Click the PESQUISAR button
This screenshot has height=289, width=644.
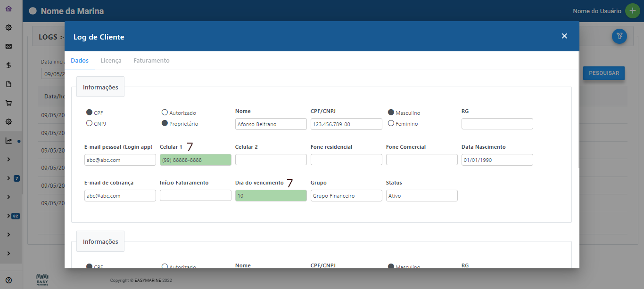pos(603,73)
